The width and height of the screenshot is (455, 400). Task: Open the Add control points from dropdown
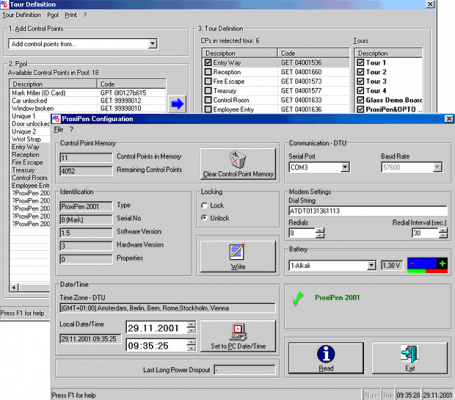(152, 44)
